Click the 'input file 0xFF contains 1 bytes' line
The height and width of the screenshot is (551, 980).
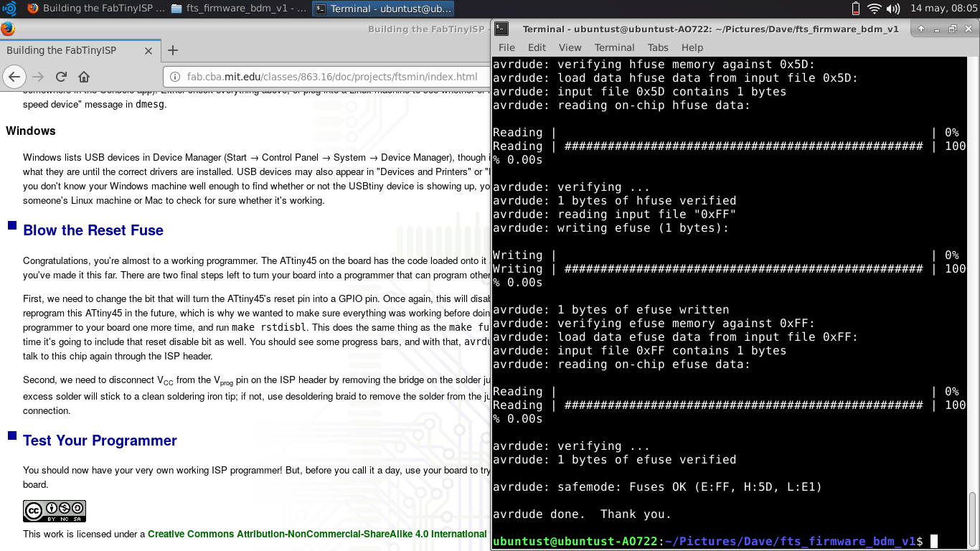click(x=639, y=350)
